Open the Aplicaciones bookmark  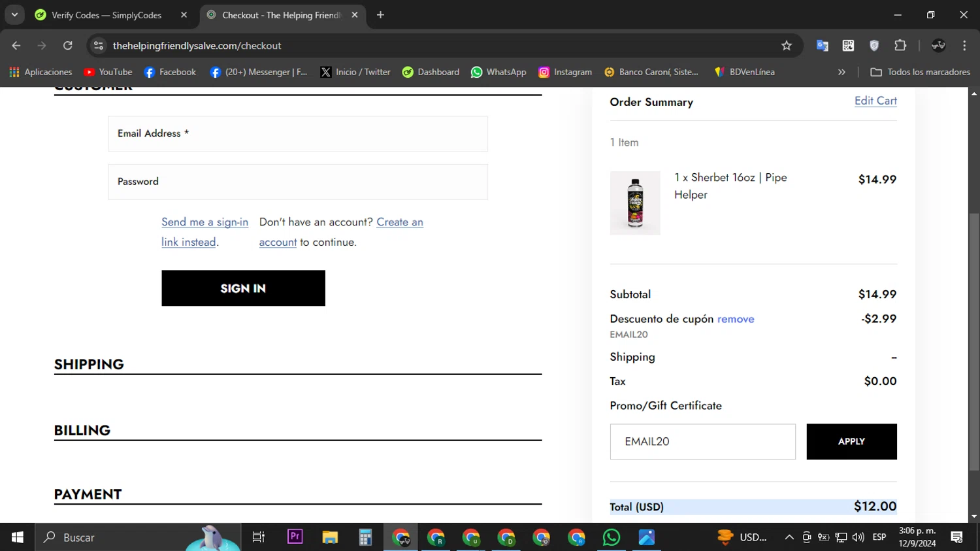[41, 72]
